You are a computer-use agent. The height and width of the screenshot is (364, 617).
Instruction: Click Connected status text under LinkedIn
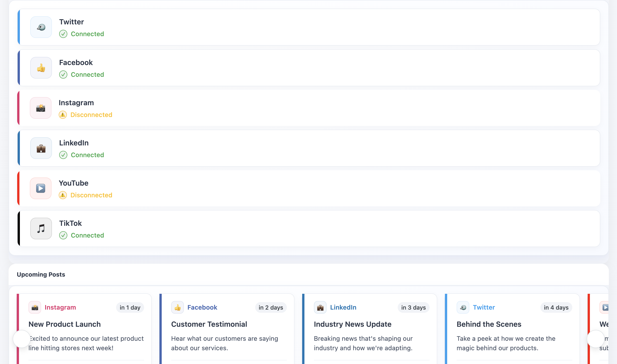(87, 155)
